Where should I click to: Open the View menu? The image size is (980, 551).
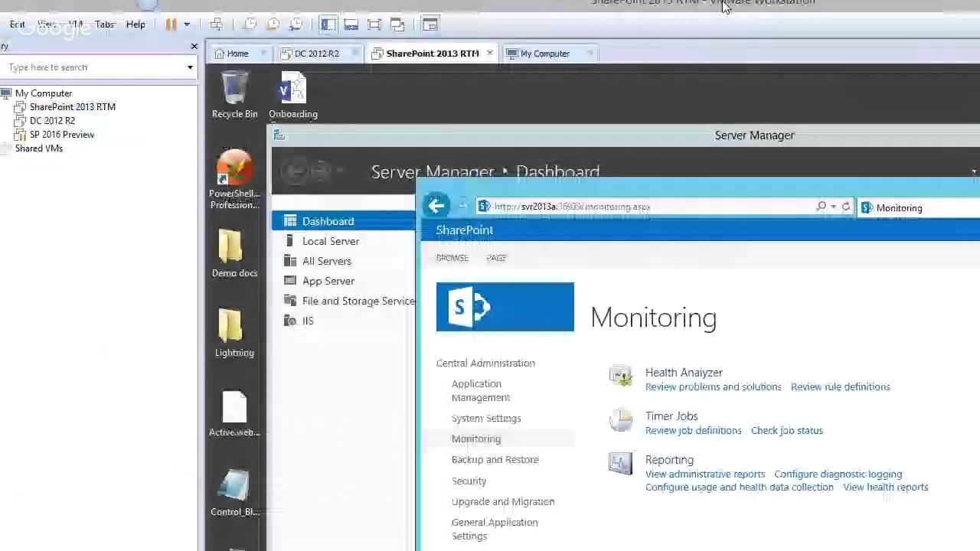pyautogui.click(x=46, y=24)
